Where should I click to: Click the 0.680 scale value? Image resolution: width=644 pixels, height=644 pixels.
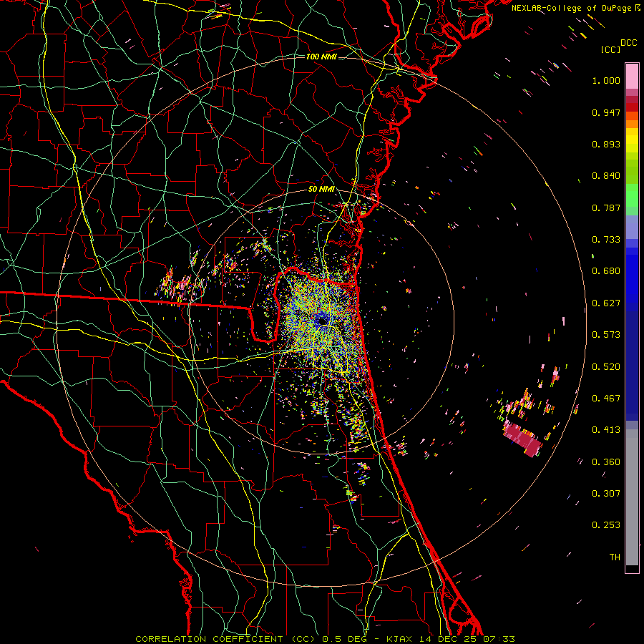pos(606,271)
